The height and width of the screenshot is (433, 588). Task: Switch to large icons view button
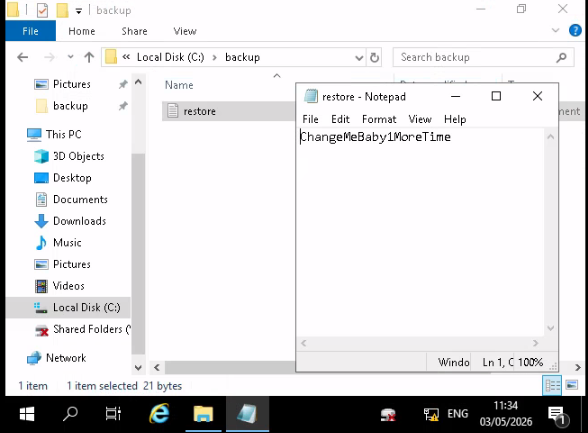click(x=572, y=385)
